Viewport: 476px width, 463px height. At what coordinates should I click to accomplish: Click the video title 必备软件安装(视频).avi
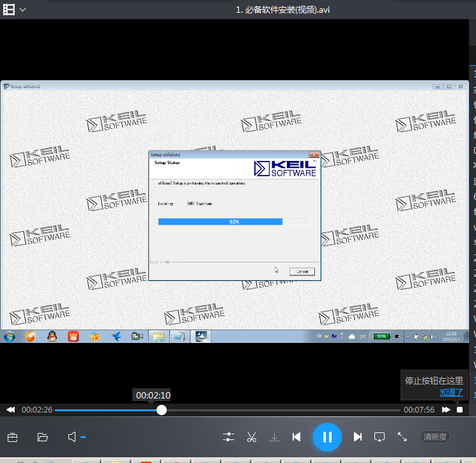click(282, 10)
